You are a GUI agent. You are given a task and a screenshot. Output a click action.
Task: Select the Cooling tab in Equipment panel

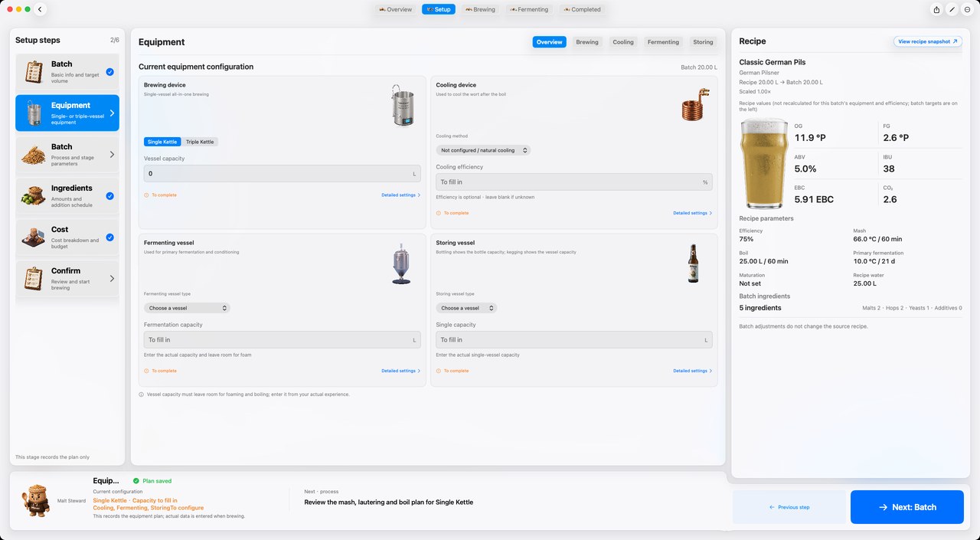[x=623, y=42]
